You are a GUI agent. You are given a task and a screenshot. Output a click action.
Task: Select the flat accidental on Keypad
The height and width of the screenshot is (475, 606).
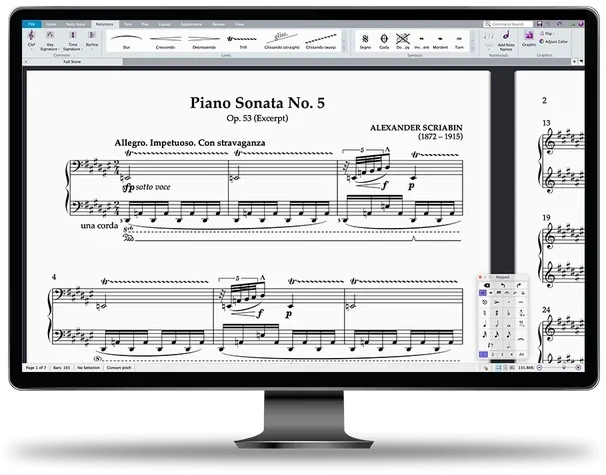pos(509,313)
